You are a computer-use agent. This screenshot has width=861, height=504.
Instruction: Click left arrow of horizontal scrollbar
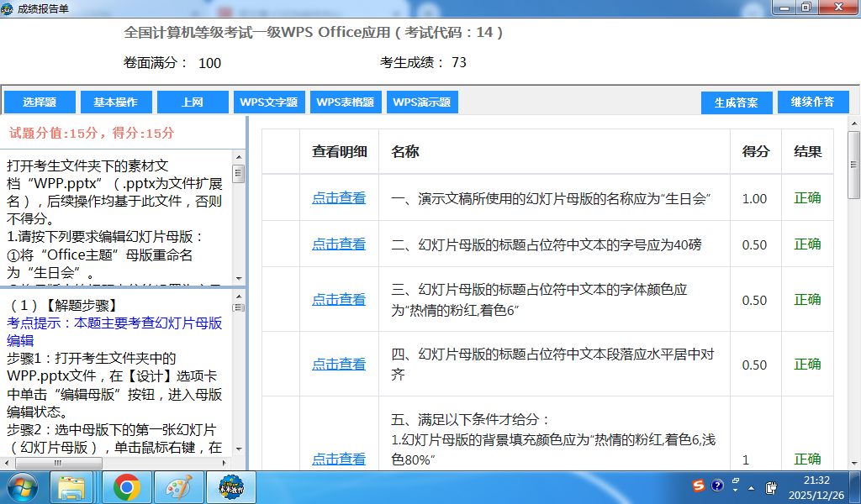[x=6, y=464]
